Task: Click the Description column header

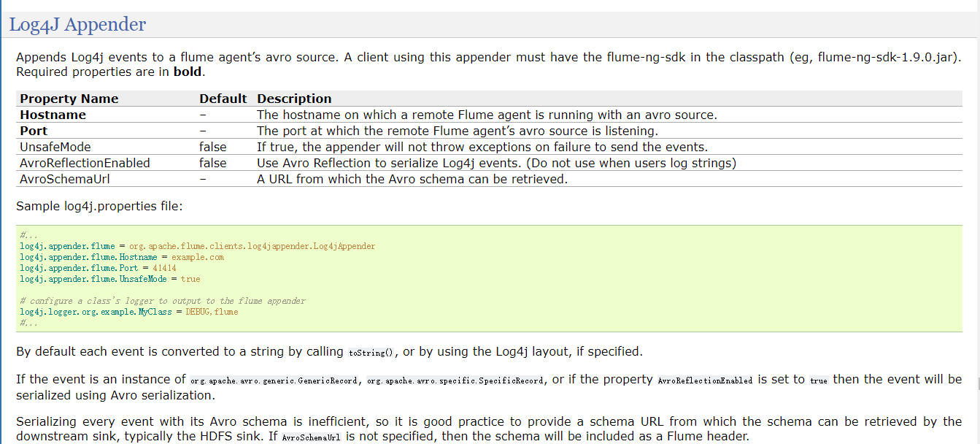Action: [x=294, y=99]
